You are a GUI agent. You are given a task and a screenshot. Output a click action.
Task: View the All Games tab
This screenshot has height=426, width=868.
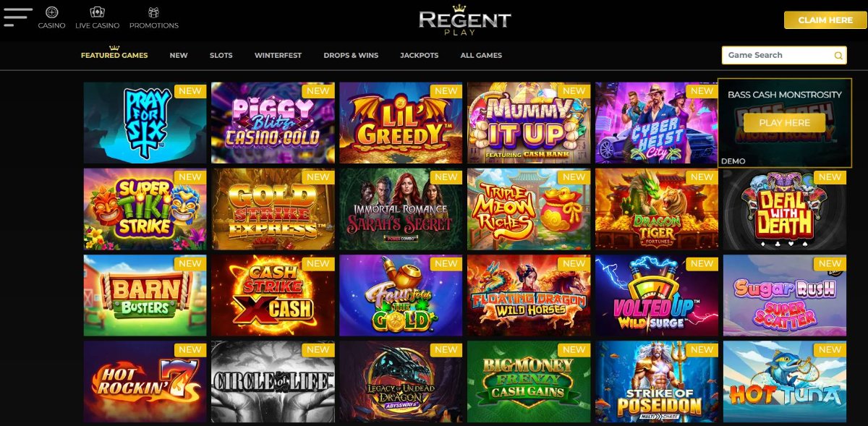click(x=481, y=55)
